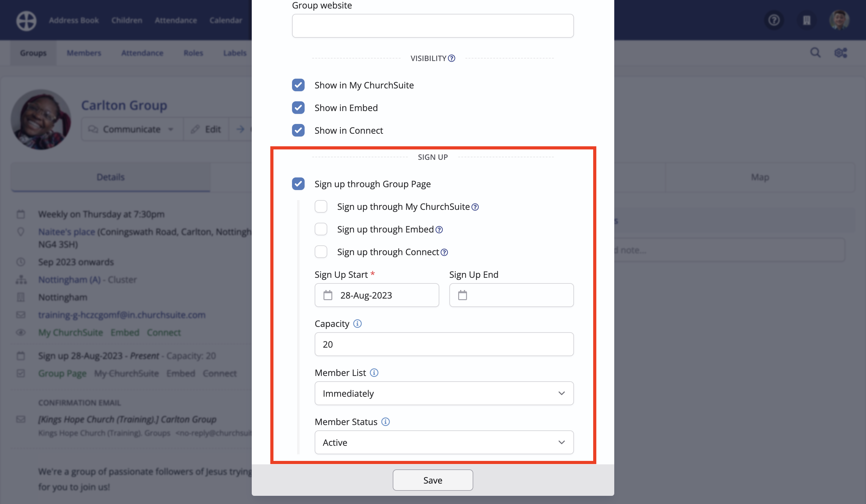Click the calendar icon in Sign Up Start
The height and width of the screenshot is (504, 866).
pos(328,295)
